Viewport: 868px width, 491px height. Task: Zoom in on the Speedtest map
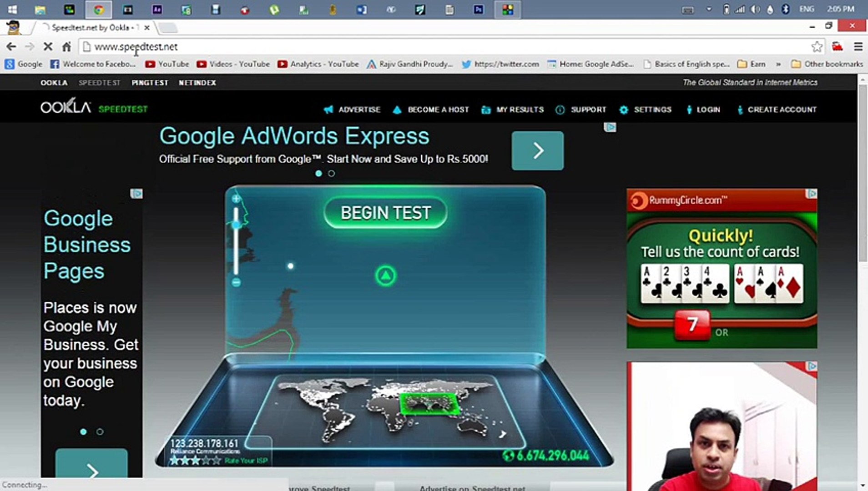tap(236, 199)
